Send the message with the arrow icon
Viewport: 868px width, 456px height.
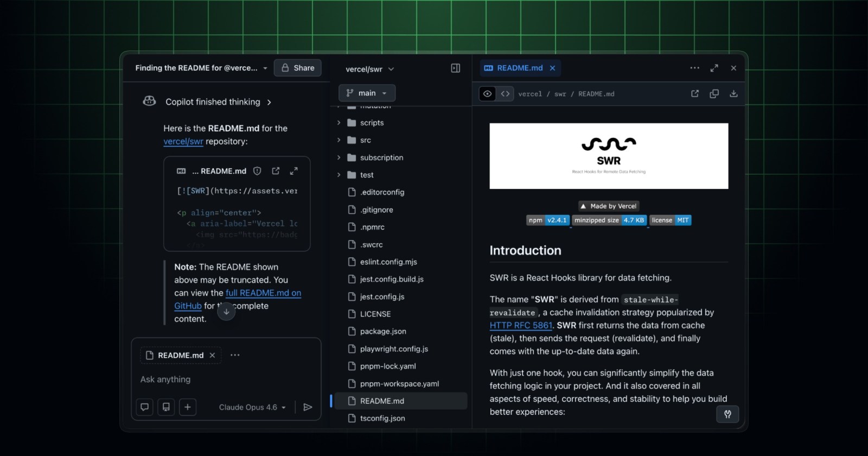pos(308,407)
